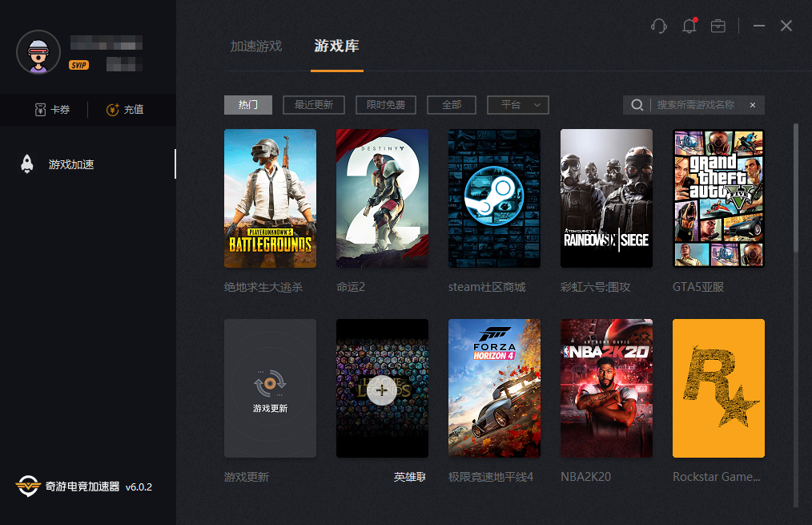Image resolution: width=812 pixels, height=525 pixels.
Task: Open the 游戏更新 tile
Action: [x=271, y=388]
